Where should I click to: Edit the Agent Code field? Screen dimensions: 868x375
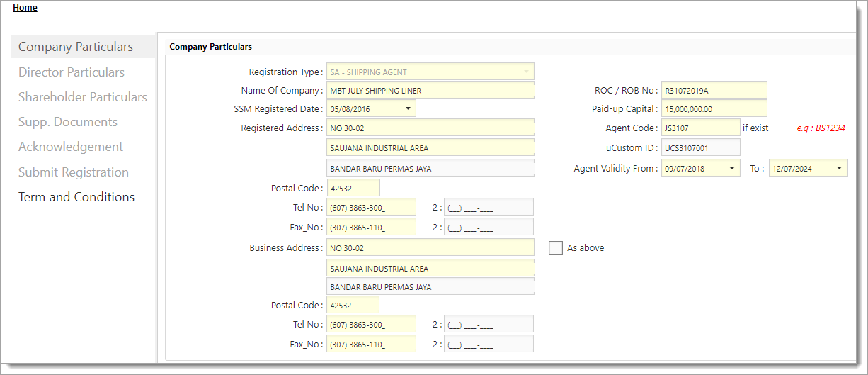pos(699,128)
